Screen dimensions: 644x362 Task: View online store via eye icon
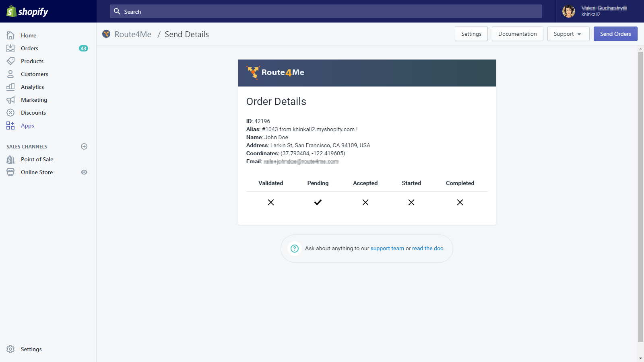tap(84, 172)
